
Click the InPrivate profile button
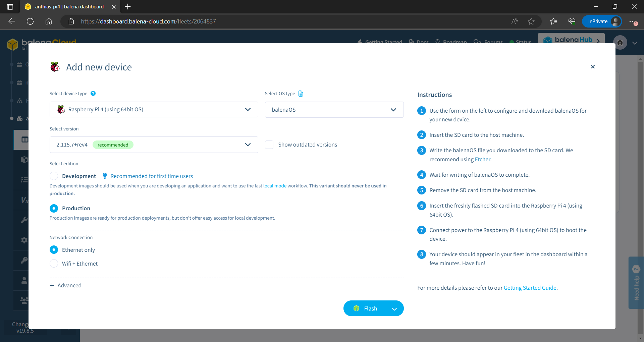pyautogui.click(x=602, y=21)
